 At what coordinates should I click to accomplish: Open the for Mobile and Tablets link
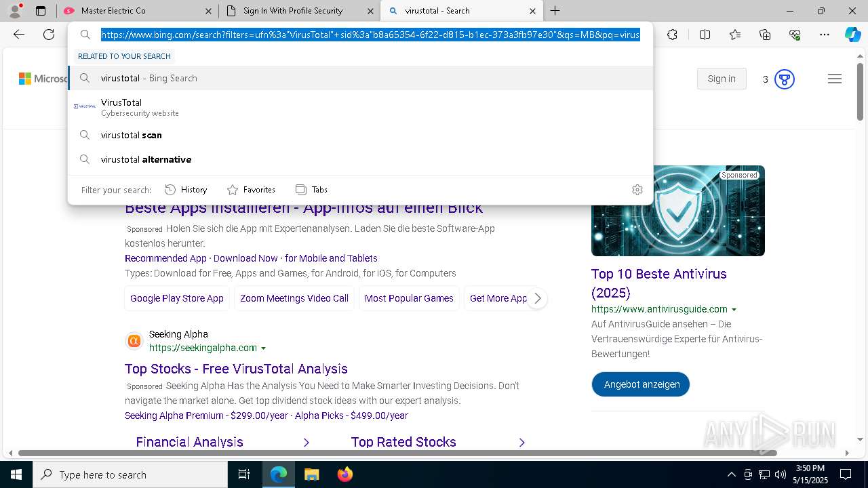click(x=331, y=258)
